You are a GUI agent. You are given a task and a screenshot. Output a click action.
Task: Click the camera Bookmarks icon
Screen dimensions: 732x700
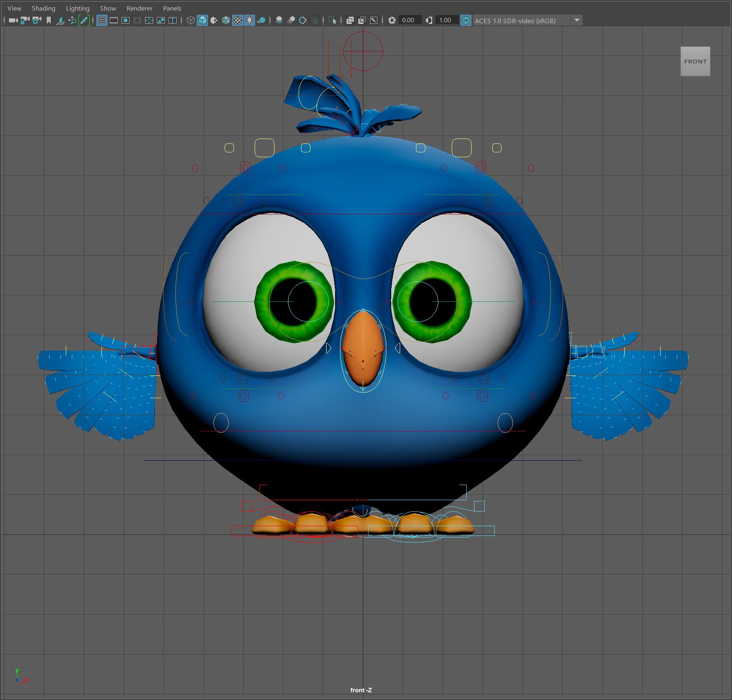[x=49, y=20]
